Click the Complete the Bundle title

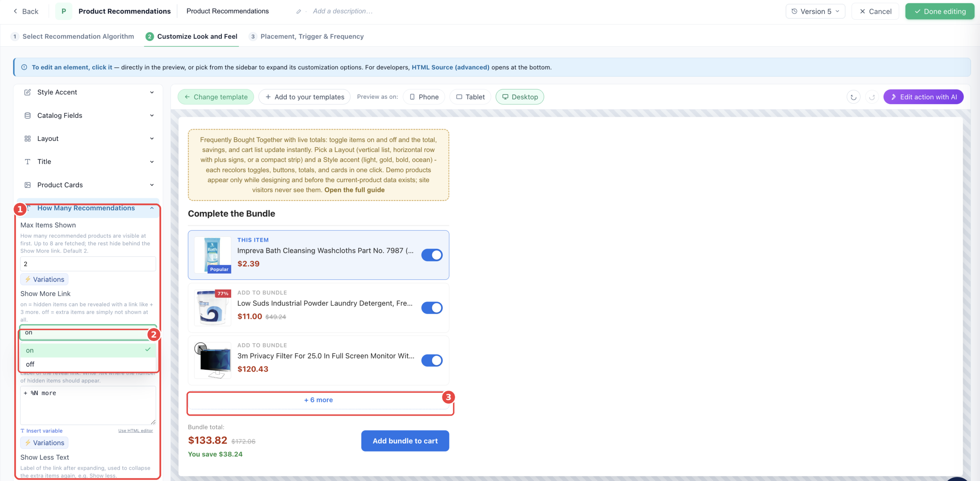tap(231, 214)
